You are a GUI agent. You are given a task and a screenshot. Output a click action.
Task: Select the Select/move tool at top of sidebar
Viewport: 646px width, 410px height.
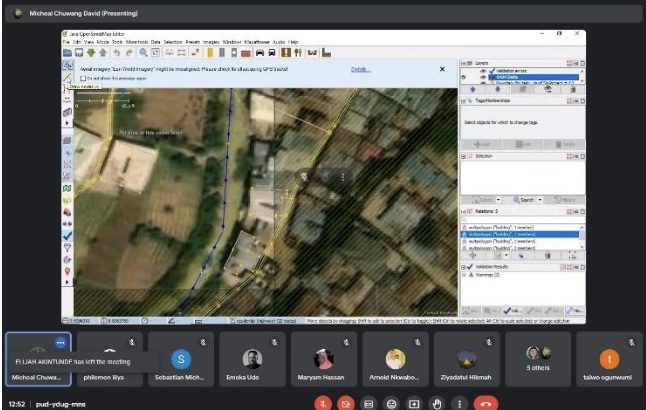pyautogui.click(x=67, y=65)
